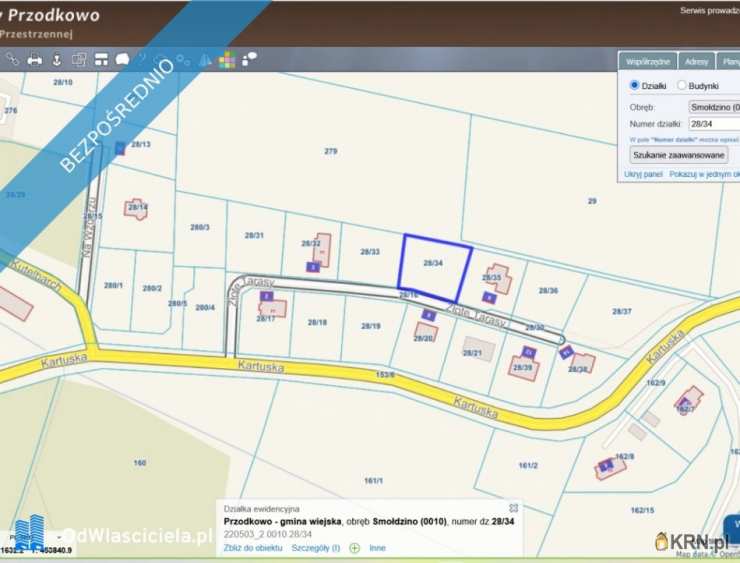Click the overlapping windows icon in toolbar
Viewport: 740px width, 563px height.
click(x=79, y=59)
